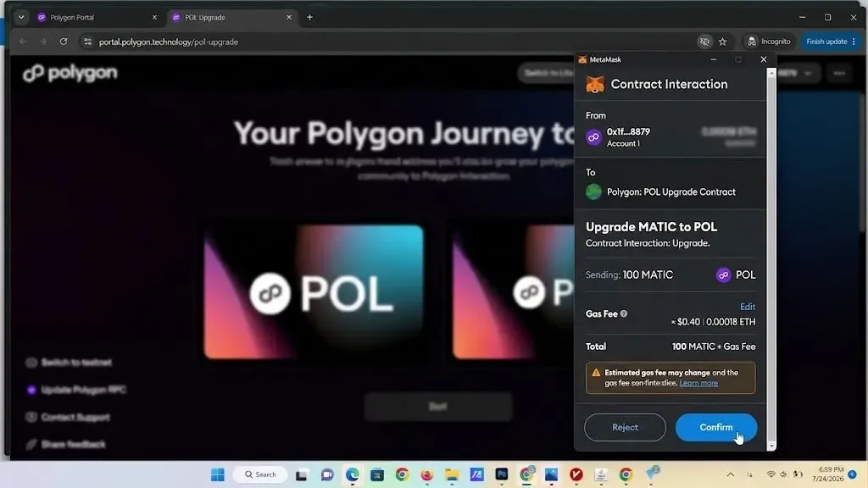Open Photoshop from the taskbar
This screenshot has width=868, height=488.
coord(502,474)
